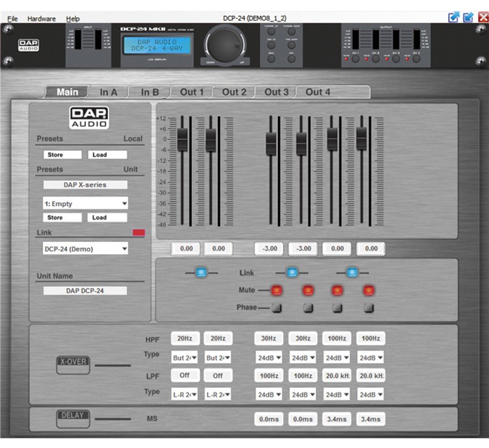Screen dimensions: 489x448
Task: Click Out 1 HPF '30Hz' value button
Action: click(269, 339)
